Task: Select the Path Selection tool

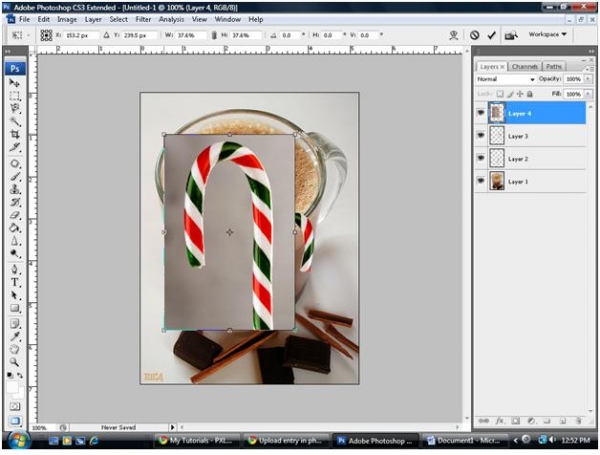Action: point(15,295)
